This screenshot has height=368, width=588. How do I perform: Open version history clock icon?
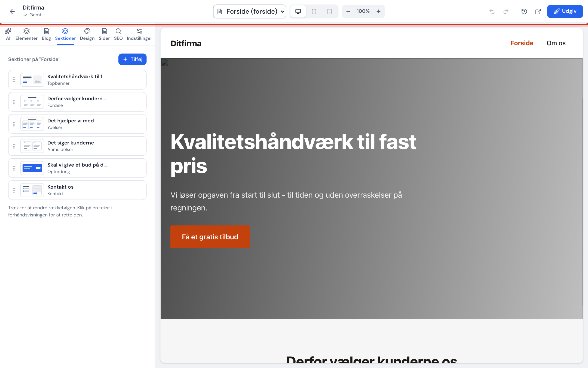tap(524, 11)
